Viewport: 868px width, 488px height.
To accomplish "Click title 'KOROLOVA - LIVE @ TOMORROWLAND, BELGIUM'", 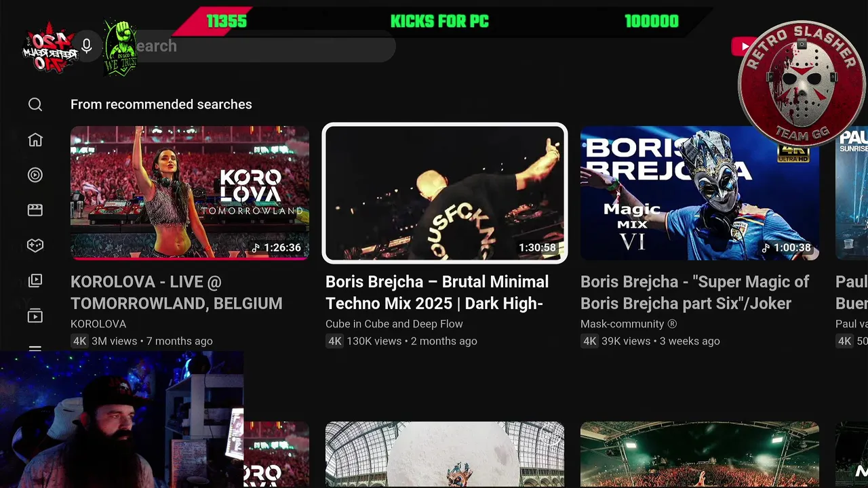I will [176, 292].
